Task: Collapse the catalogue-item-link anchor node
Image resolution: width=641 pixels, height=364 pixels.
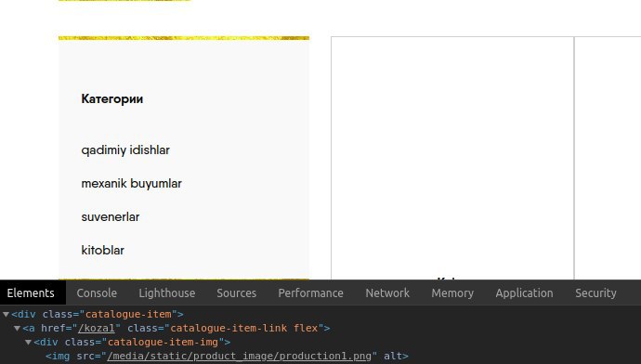Action: click(x=17, y=329)
